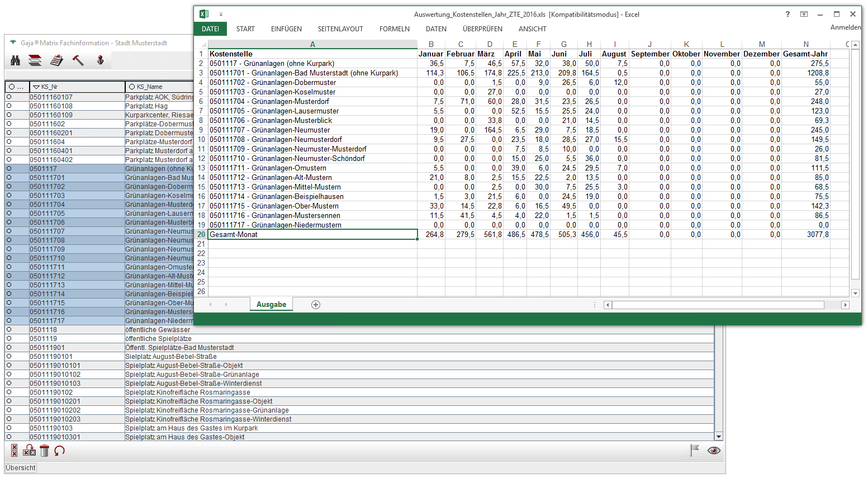Click the Excel horizontal scrollbar track
The width and height of the screenshot is (868, 478).
(832, 305)
